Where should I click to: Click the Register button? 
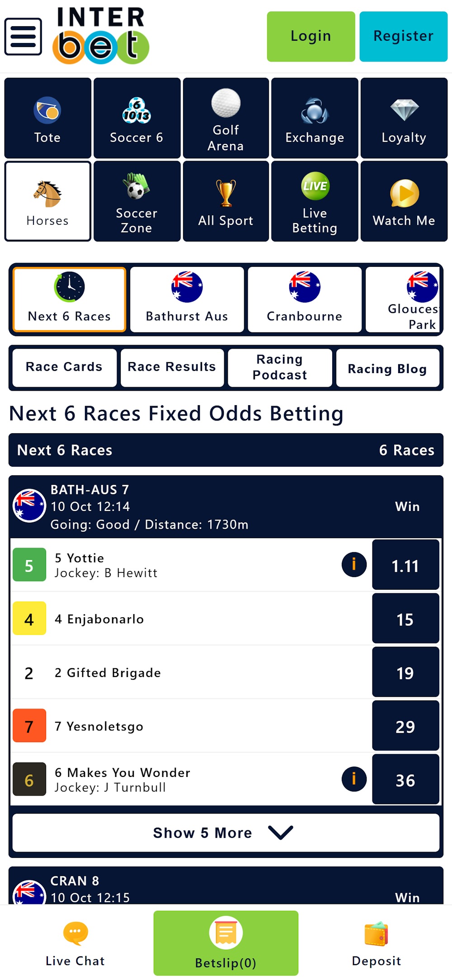[403, 36]
